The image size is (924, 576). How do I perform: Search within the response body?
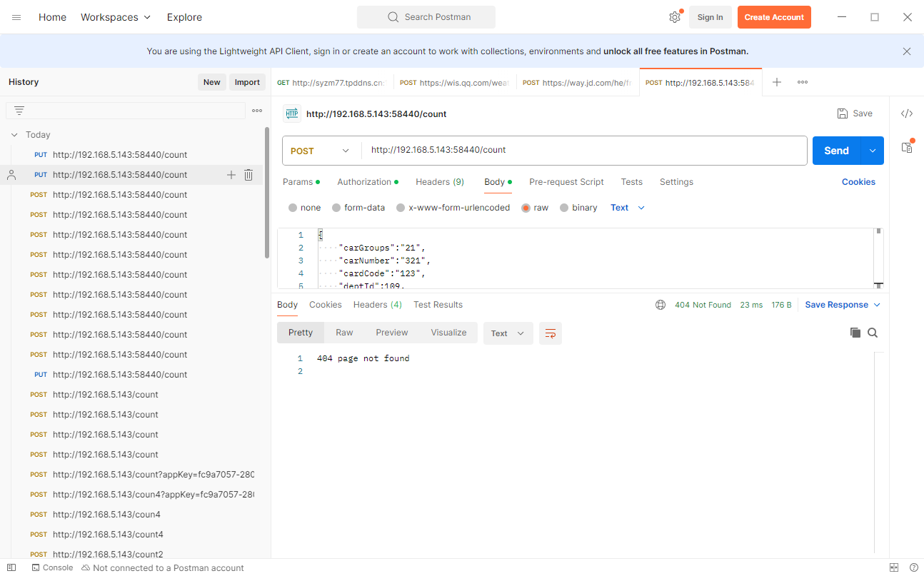[x=873, y=333]
